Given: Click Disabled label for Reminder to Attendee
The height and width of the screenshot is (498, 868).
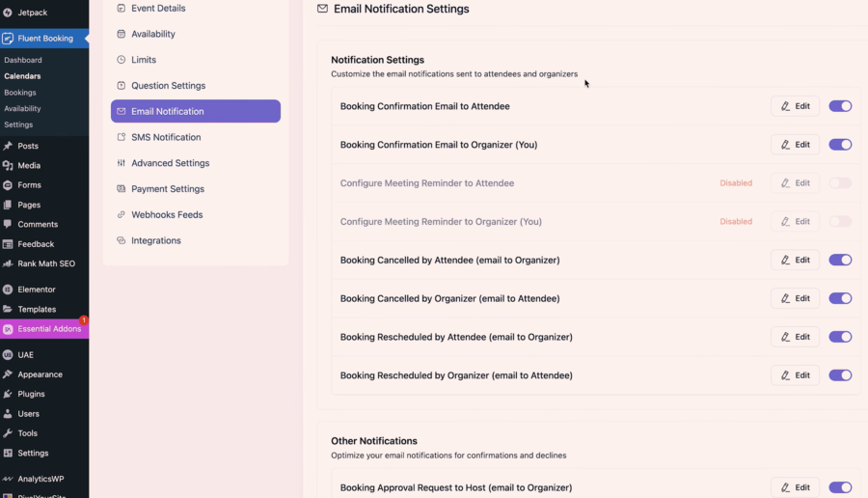Looking at the screenshot, I should 736,182.
